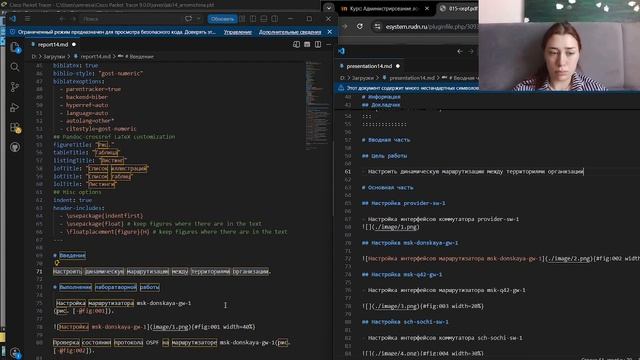Open Search in the left VS Code activity bar
Screen dimensions: 640x360
coord(15,67)
